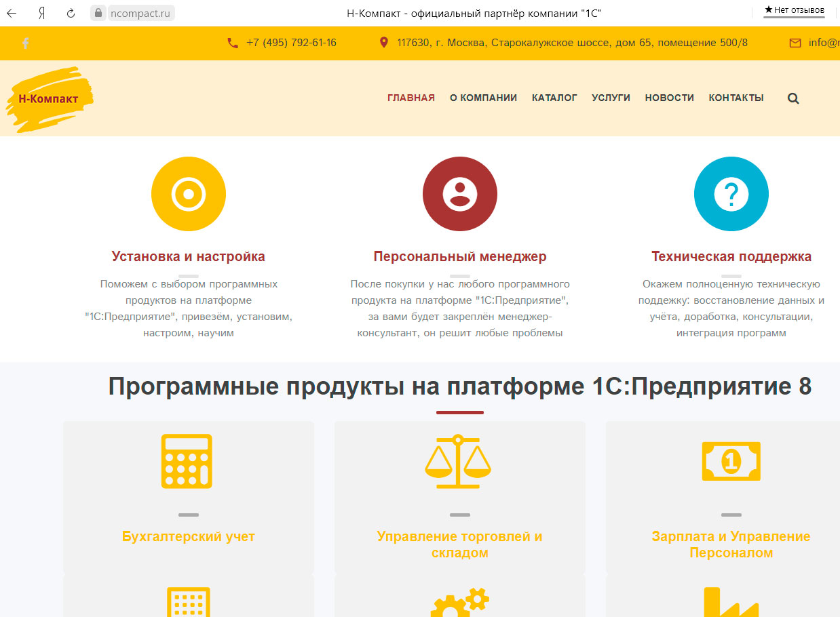Click the red Персональный менеджер person icon
Viewport: 840px width, 617px height.
[x=460, y=194]
